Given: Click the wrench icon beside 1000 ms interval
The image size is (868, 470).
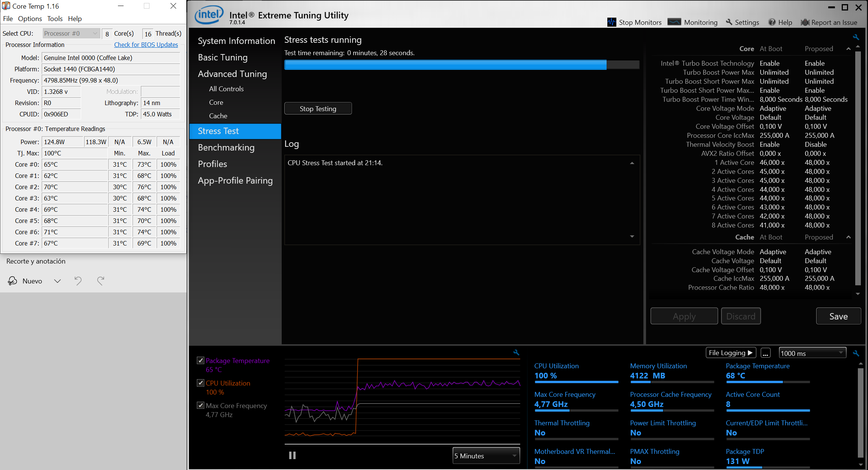Looking at the screenshot, I should (x=856, y=353).
